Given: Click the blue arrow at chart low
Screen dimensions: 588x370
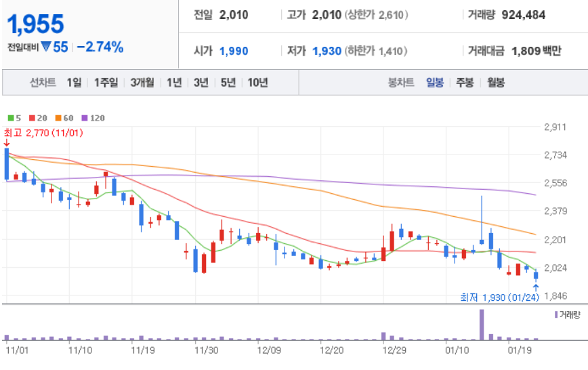Looking at the screenshot, I should [x=536, y=288].
